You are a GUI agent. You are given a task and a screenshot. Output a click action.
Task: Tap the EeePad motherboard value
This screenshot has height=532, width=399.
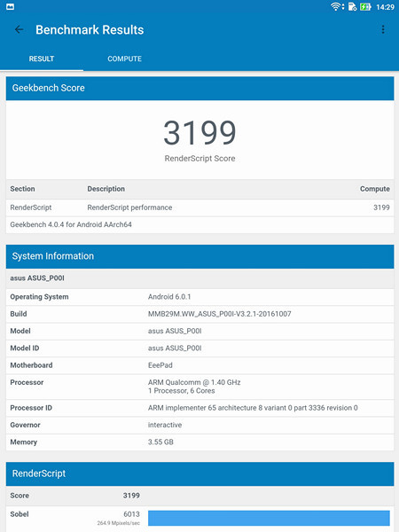click(x=160, y=365)
